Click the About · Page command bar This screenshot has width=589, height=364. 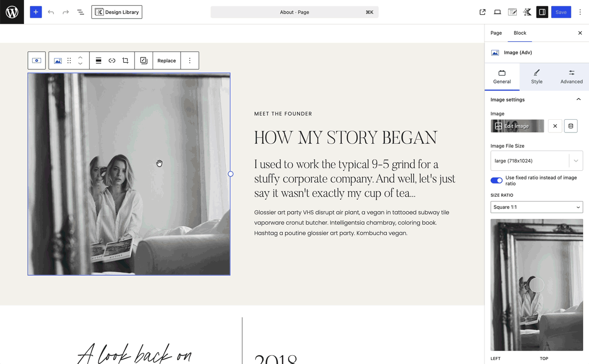point(294,12)
